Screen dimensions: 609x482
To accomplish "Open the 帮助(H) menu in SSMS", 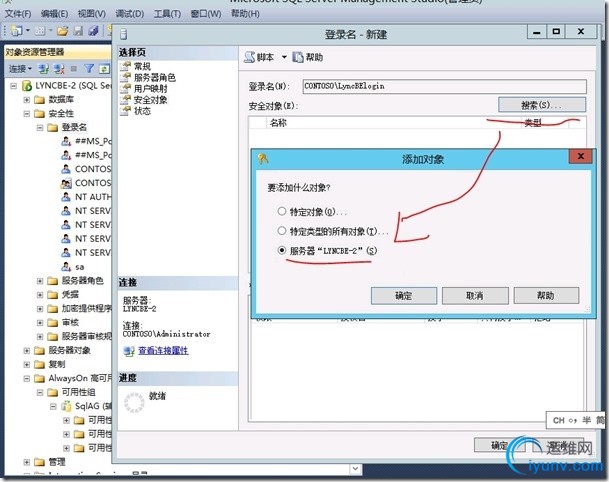I will [245, 14].
